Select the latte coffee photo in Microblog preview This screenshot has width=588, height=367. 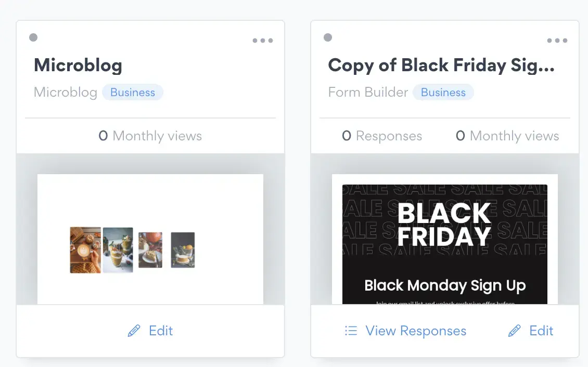pyautogui.click(x=85, y=250)
